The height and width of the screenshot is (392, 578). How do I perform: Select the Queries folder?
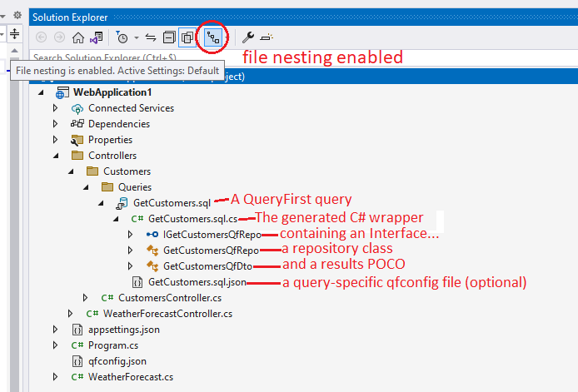(134, 187)
